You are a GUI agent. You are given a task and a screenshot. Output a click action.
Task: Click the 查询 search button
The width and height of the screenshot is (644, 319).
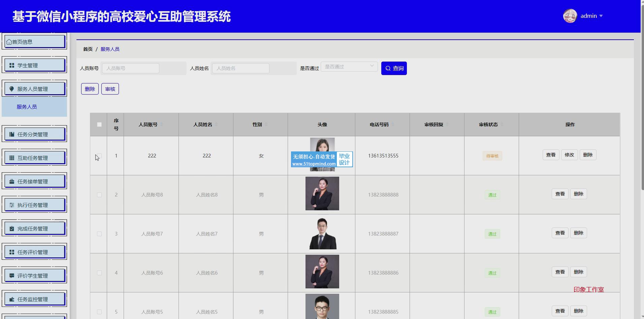pos(394,68)
